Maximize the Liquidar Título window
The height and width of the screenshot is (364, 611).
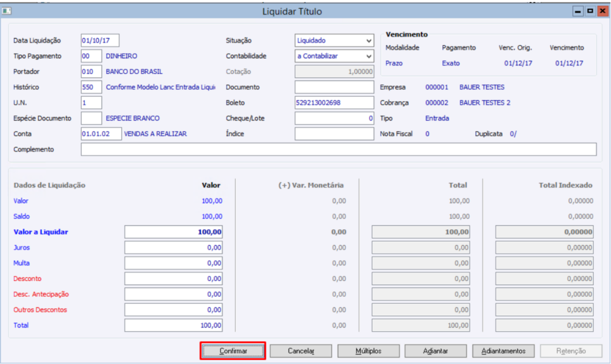click(590, 11)
